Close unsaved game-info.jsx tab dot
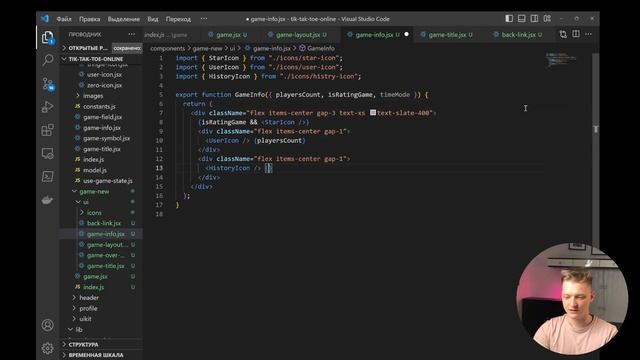 (x=406, y=34)
